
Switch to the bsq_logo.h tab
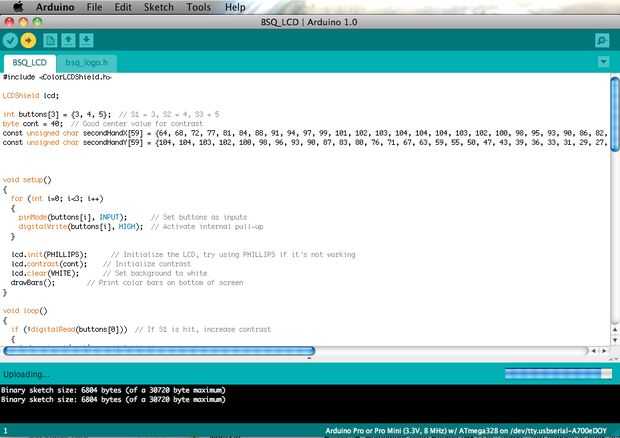pos(86,63)
